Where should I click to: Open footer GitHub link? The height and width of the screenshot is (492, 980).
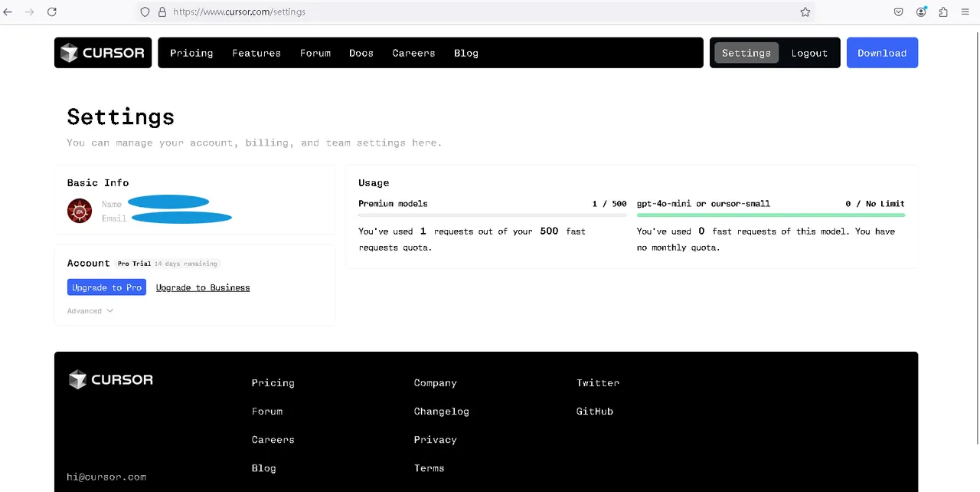pyautogui.click(x=595, y=412)
